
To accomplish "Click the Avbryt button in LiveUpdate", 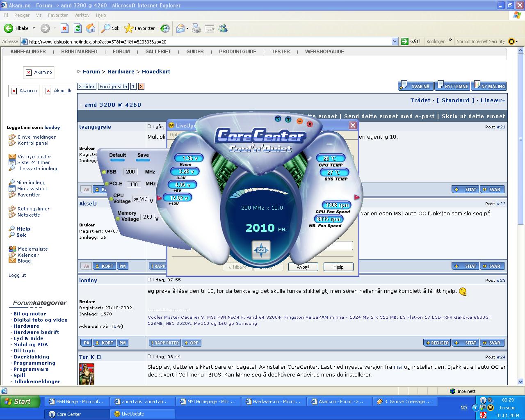I will [x=303, y=267].
